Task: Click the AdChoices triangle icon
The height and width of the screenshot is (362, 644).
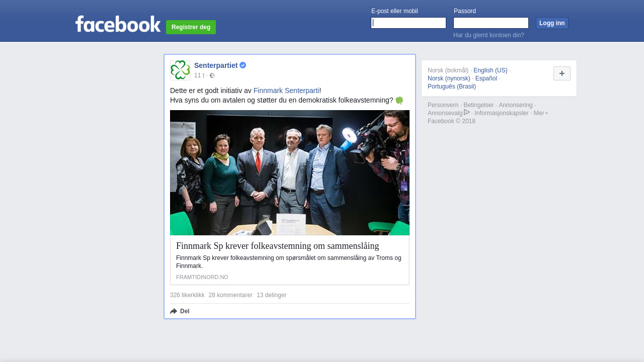Action: coord(467,112)
